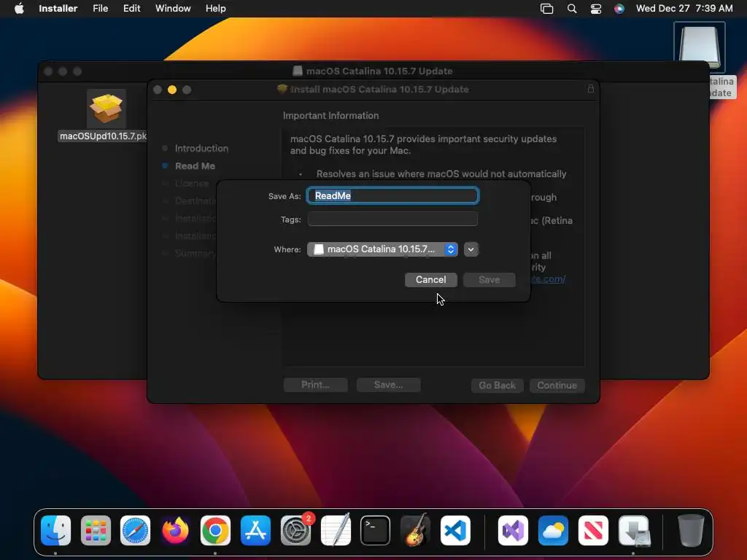The width and height of the screenshot is (747, 560).
Task: Open the File menu
Action: click(x=100, y=8)
